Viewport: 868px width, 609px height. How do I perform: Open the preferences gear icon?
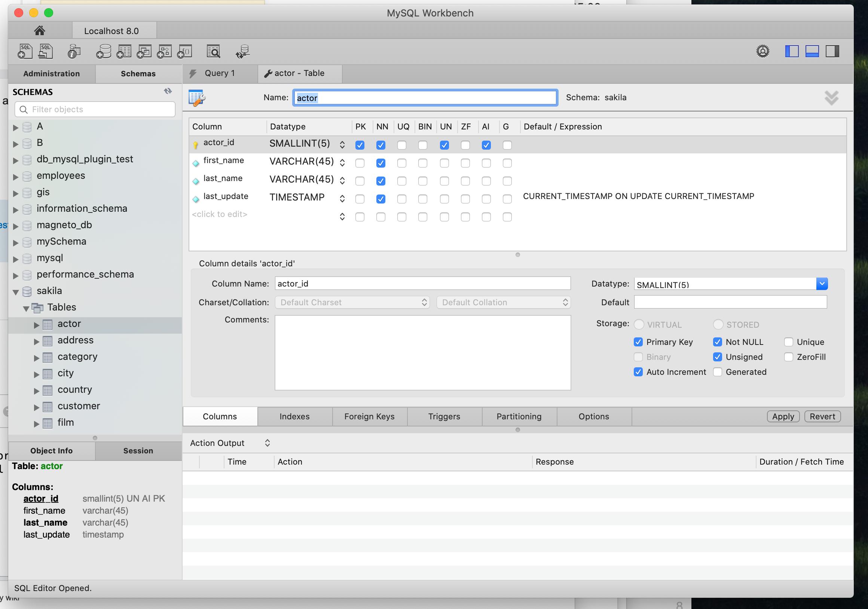[x=762, y=51]
